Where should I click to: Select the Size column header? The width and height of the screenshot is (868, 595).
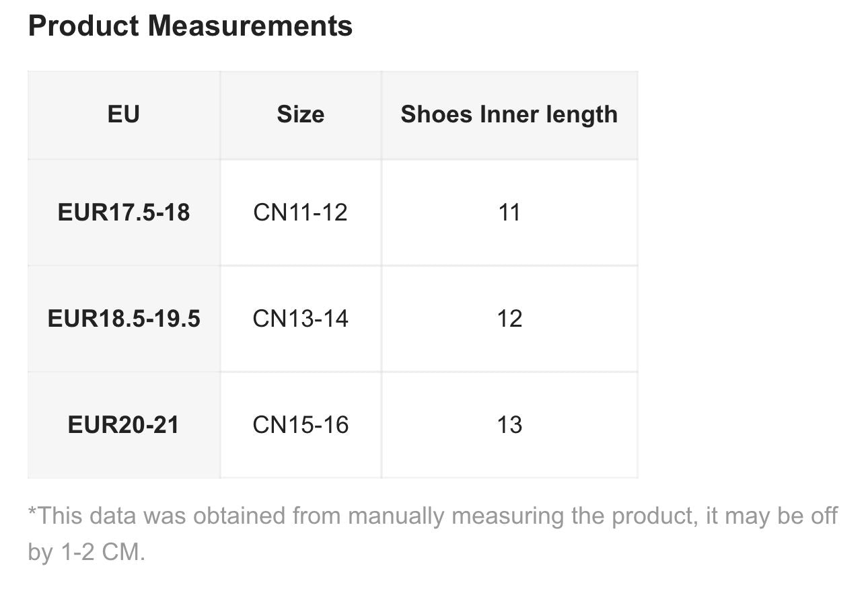301,114
